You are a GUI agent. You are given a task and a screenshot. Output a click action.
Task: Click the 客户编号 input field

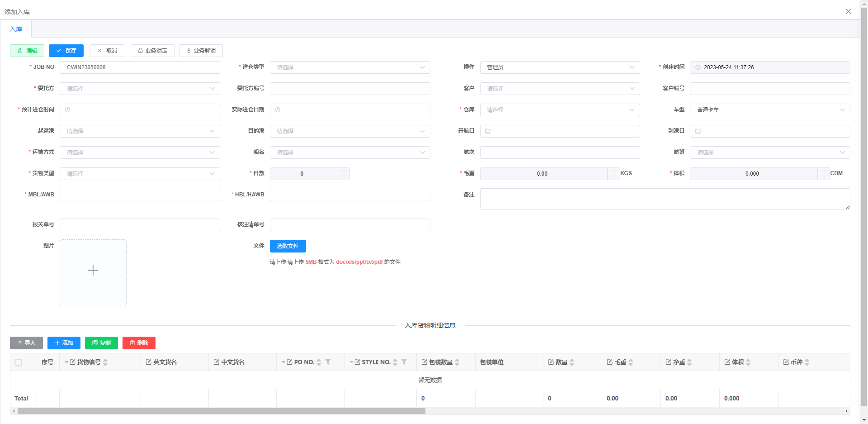click(x=770, y=89)
